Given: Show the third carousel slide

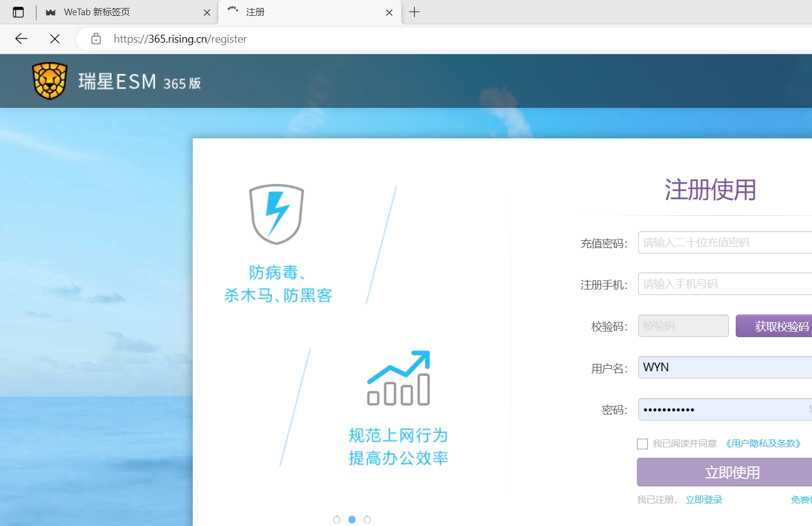Looking at the screenshot, I should (x=367, y=520).
